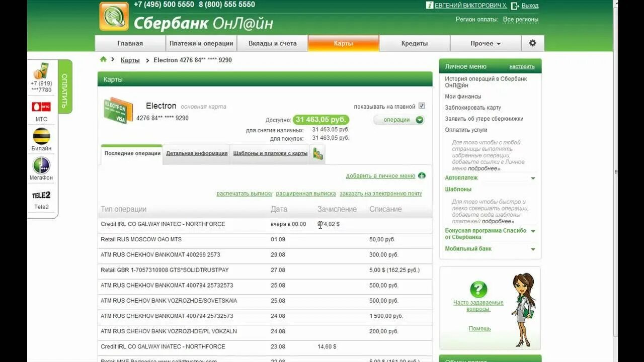644x362 pixels.
Task: Click 'Карты' breadcrumb link
Action: pos(130,60)
